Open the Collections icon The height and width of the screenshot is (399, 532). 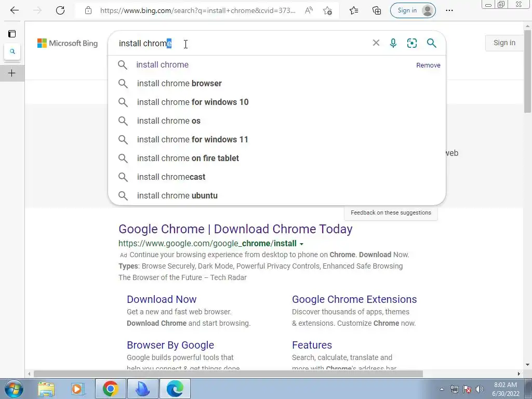pos(377,10)
